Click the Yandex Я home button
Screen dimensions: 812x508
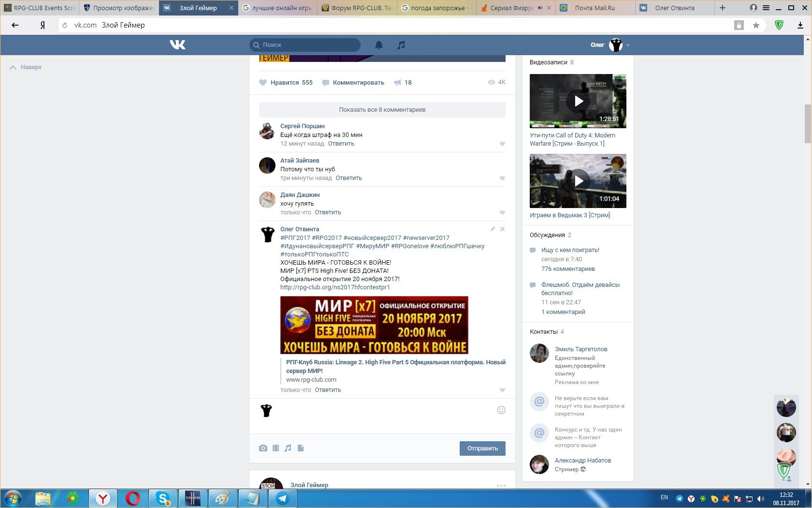[43, 25]
